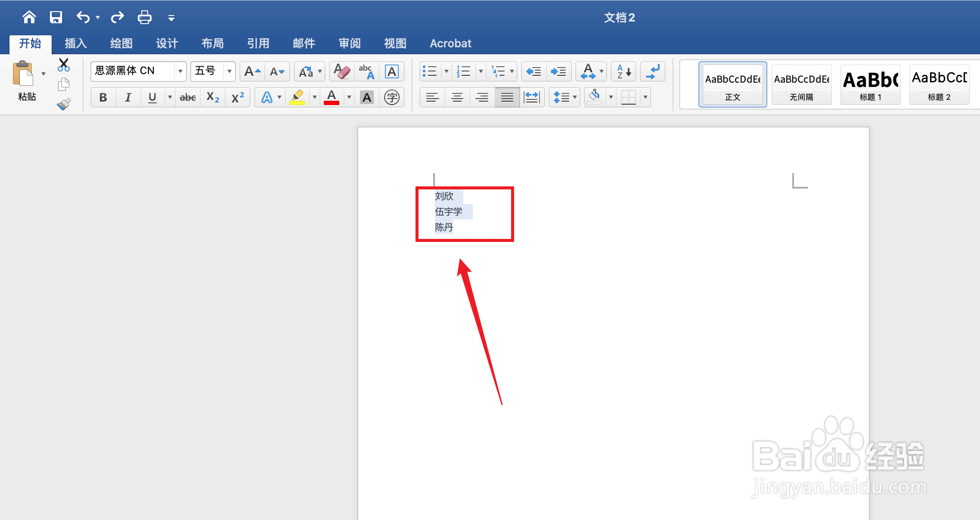Image resolution: width=980 pixels, height=520 pixels.
Task: Toggle character shading gray A
Action: pyautogui.click(x=367, y=97)
